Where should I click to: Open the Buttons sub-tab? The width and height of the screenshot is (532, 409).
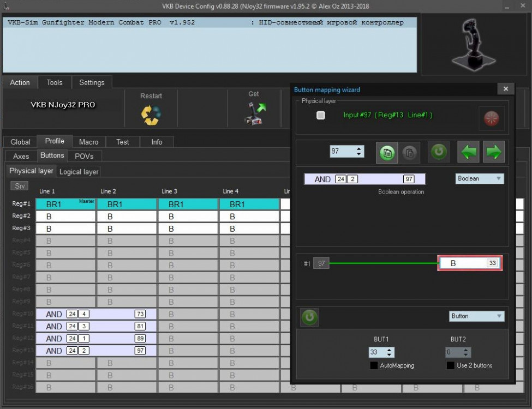[52, 155]
